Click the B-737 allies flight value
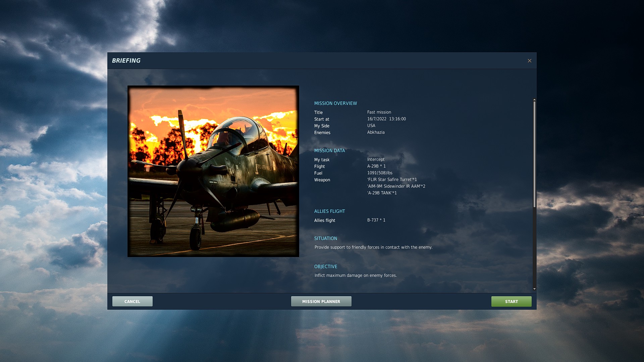644x362 pixels. pyautogui.click(x=376, y=220)
